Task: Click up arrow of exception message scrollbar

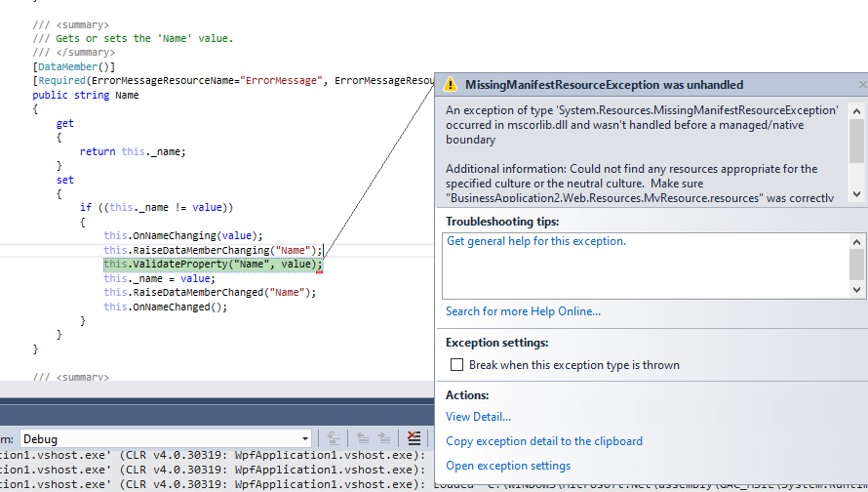Action: point(856,111)
